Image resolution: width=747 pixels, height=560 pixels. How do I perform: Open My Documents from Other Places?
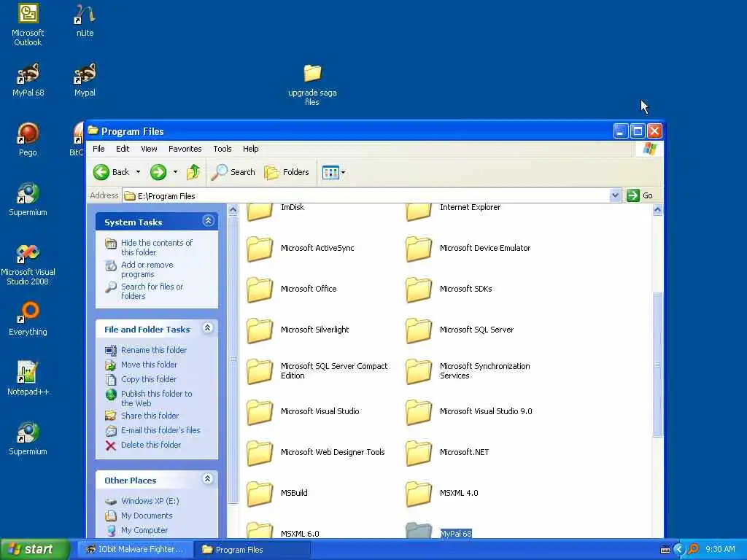coord(147,516)
